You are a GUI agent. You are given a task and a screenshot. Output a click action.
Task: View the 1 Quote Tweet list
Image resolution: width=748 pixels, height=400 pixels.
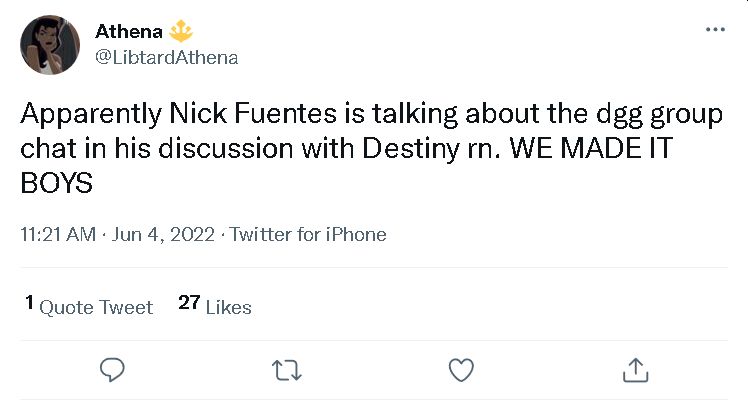[89, 306]
